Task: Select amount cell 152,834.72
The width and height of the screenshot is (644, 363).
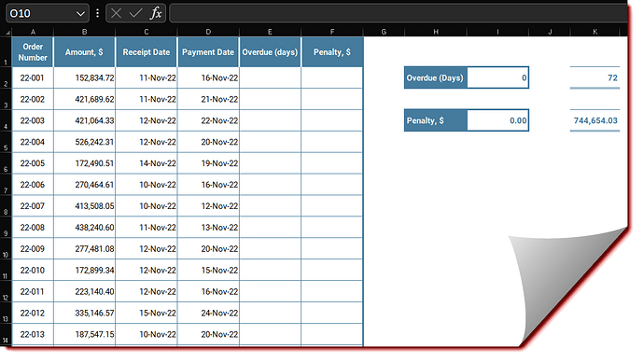Action: 85,78
